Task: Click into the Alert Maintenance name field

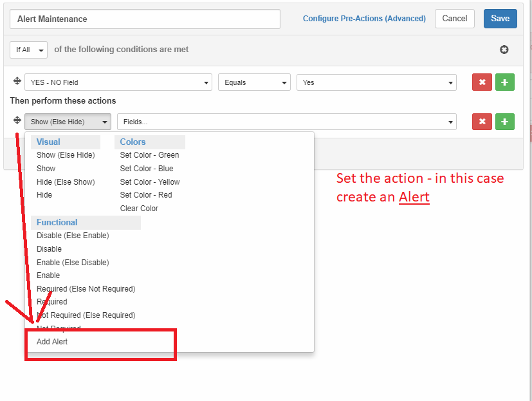Action: click(145, 19)
